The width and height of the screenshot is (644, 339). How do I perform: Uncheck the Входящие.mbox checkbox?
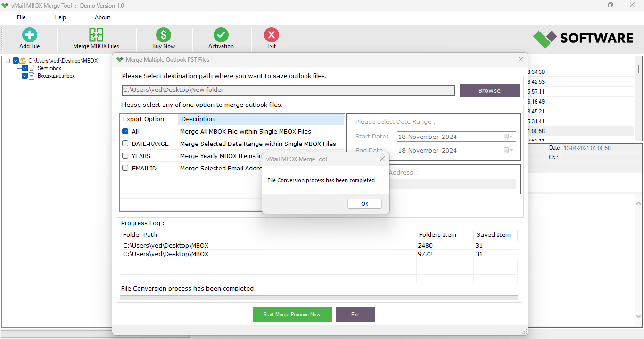tap(25, 76)
